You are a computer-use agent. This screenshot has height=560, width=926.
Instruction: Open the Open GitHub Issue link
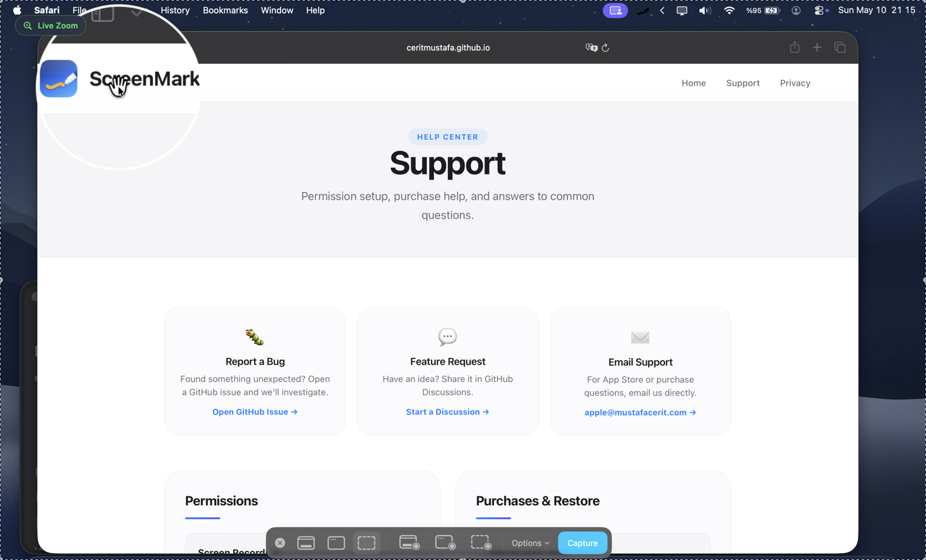[x=255, y=412]
